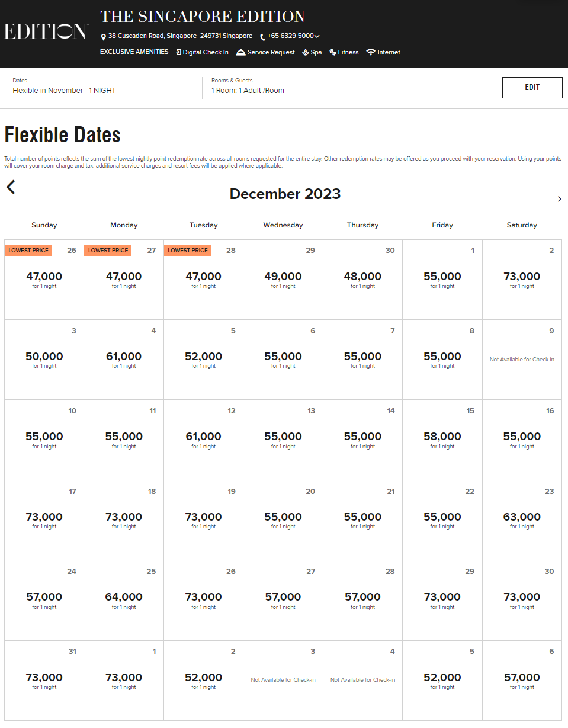Expand the phone number dropdown chevron
Image resolution: width=568 pixels, height=728 pixels.
(317, 36)
